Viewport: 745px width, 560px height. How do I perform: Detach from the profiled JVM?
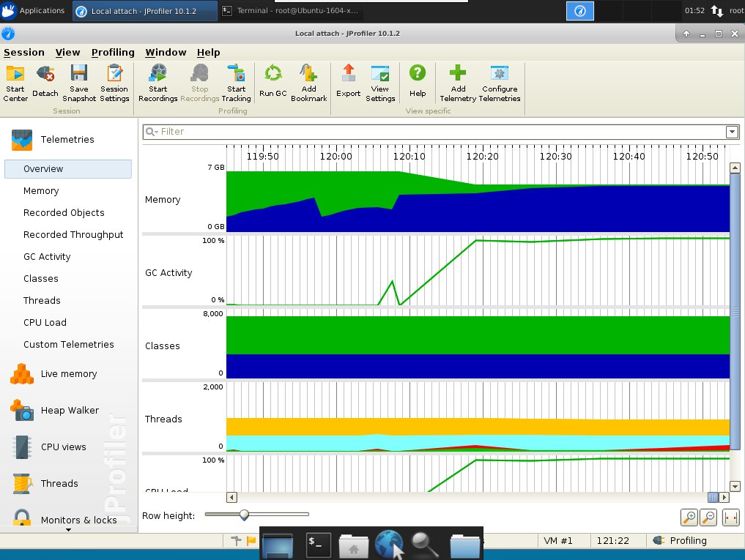[x=45, y=83]
